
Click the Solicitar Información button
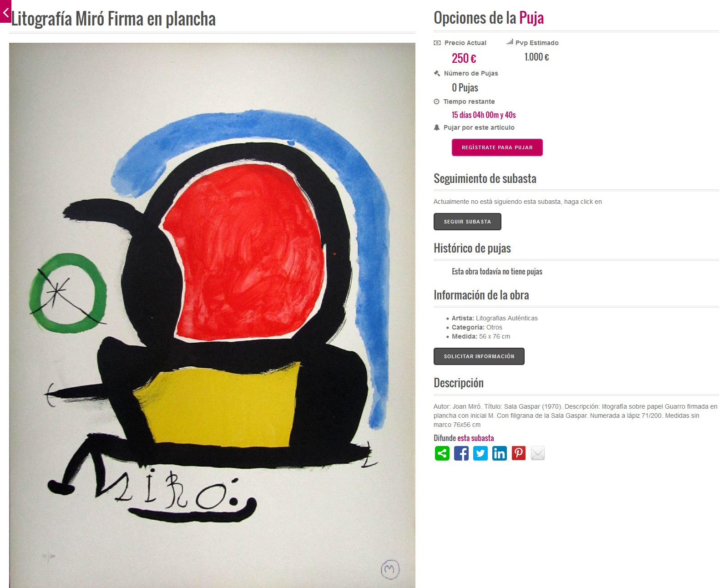(479, 356)
